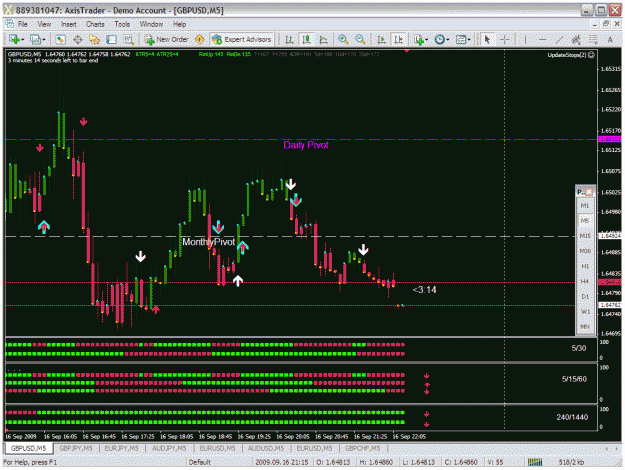This screenshot has height=470, width=625.
Task: Select the Crosshair tool
Action: pos(505,39)
